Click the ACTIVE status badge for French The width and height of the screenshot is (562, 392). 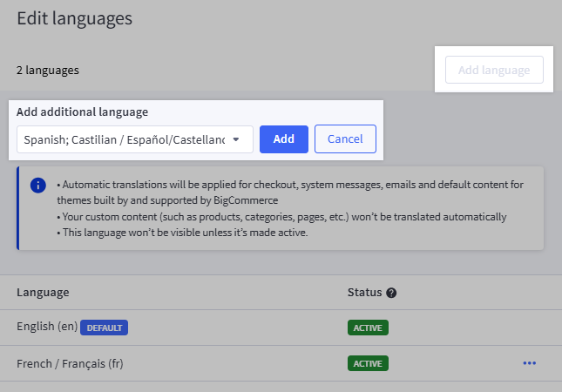point(368,363)
